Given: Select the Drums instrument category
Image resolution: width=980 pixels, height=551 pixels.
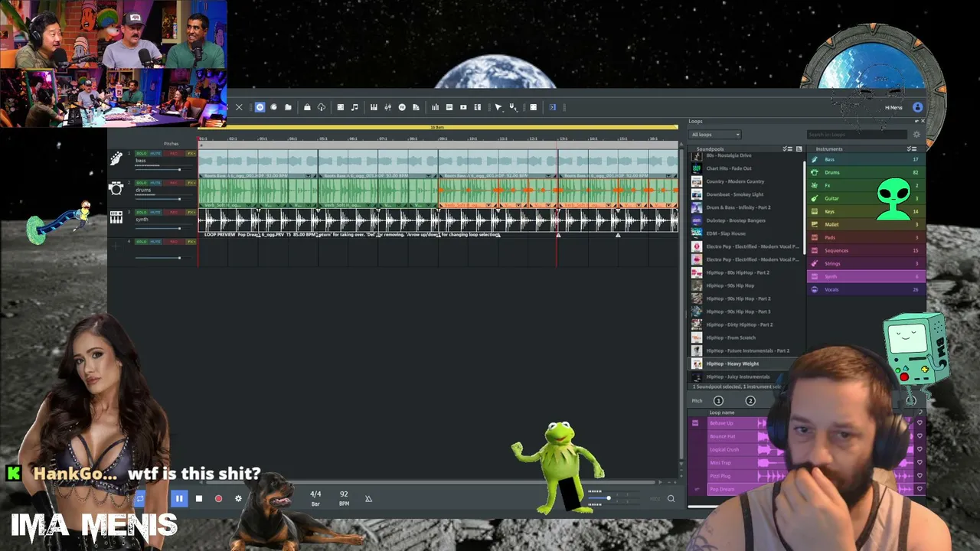Looking at the screenshot, I should 866,172.
